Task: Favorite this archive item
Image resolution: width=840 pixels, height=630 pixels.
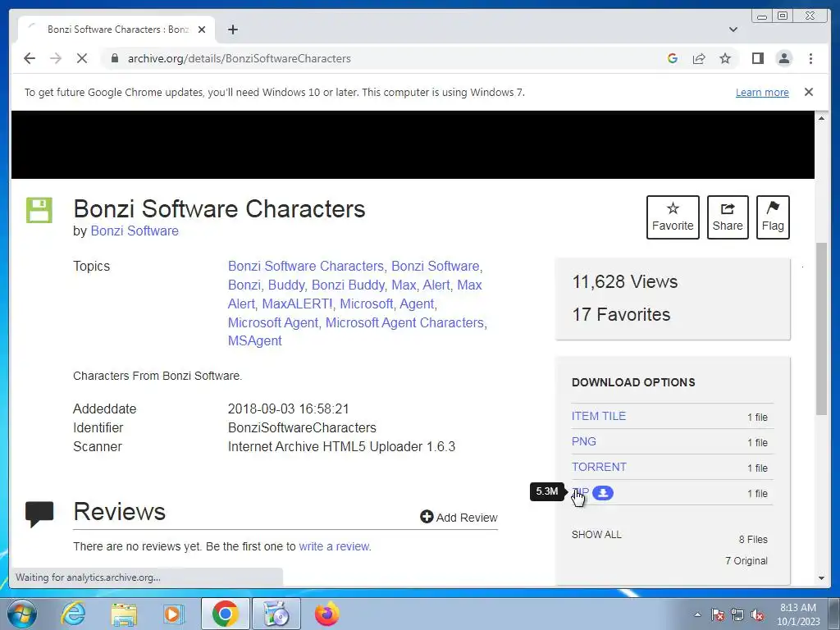Action: tap(673, 217)
